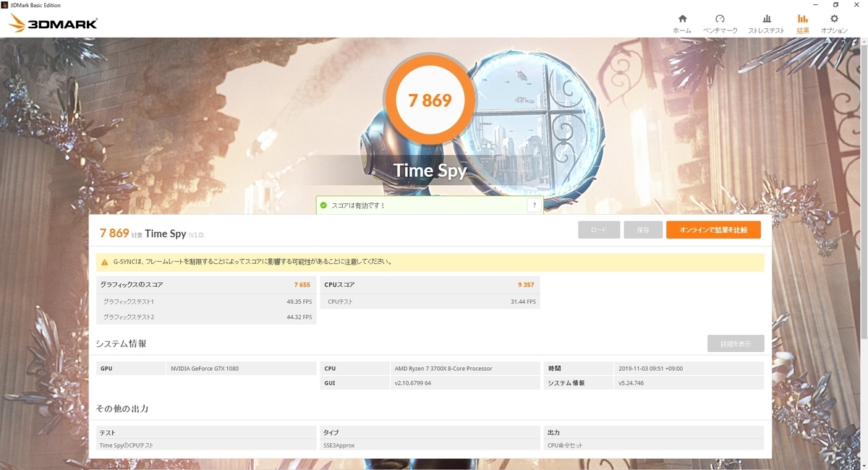
Task: Click the CPU命令セット output cell
Action: (654, 445)
